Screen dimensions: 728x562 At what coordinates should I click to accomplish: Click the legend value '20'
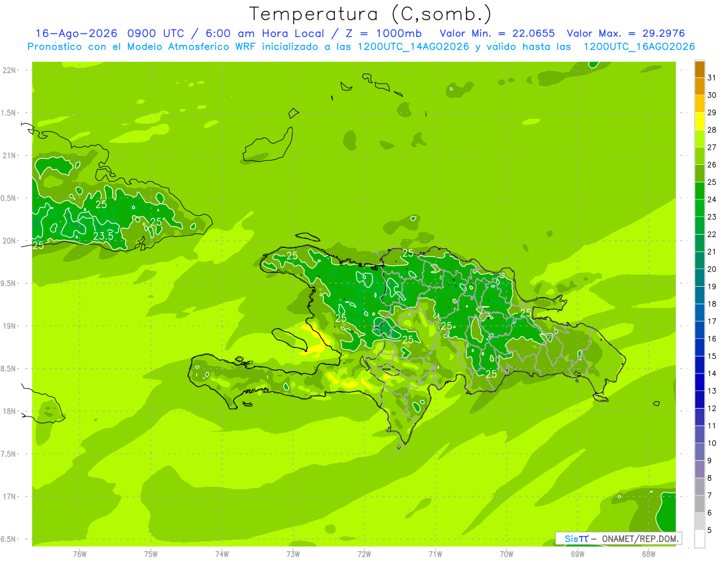click(712, 269)
